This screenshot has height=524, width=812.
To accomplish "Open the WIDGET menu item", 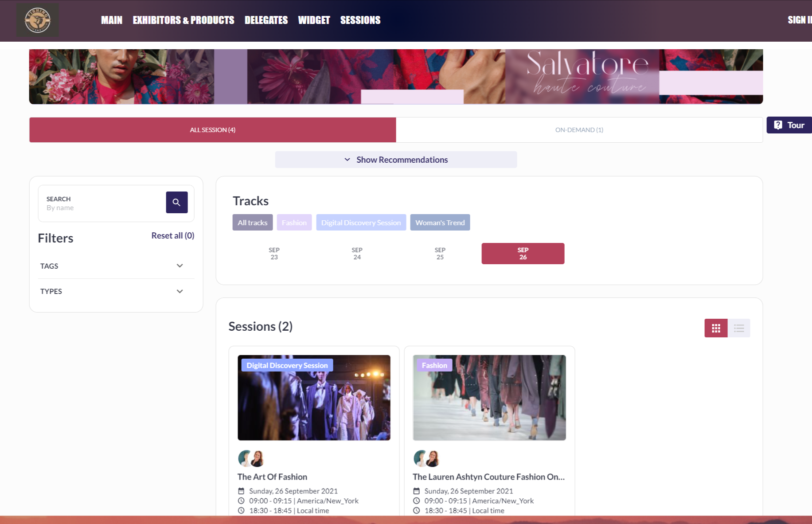I will (x=314, y=20).
